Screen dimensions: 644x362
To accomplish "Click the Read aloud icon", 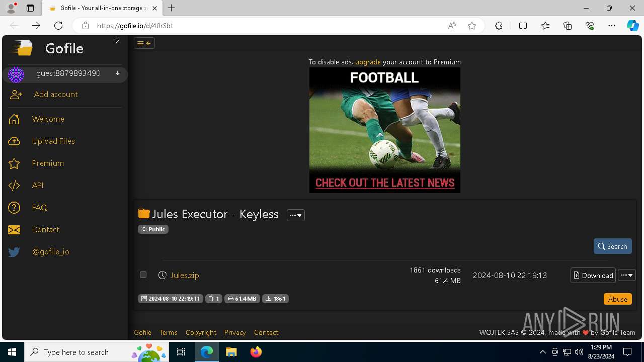I will click(452, 26).
